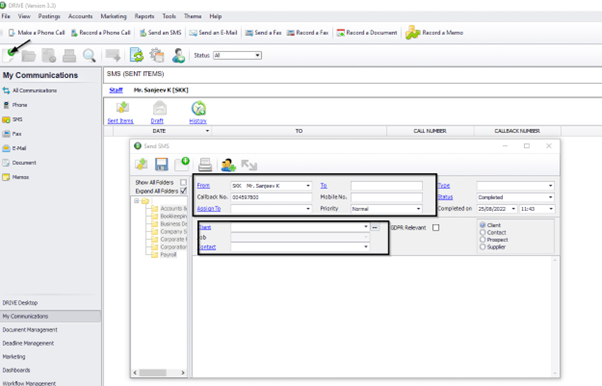Click the From link in Send SMS
Viewport: 602px width, 386px height.
click(x=203, y=186)
